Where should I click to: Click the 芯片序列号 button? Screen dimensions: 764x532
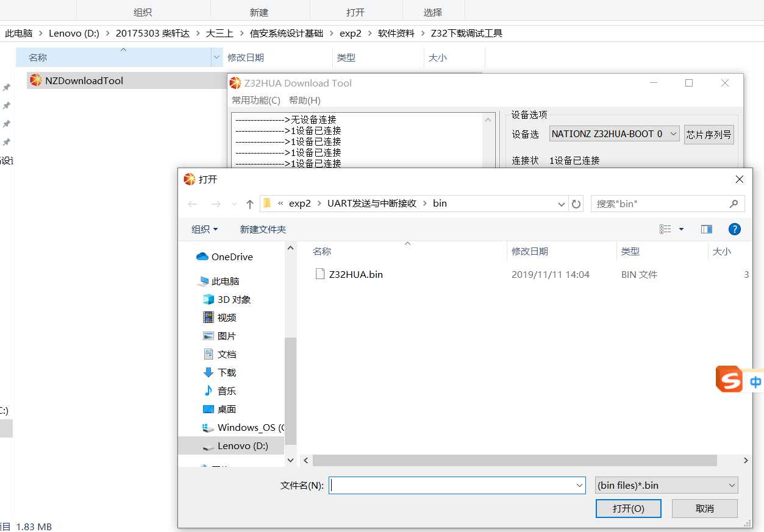click(x=709, y=134)
